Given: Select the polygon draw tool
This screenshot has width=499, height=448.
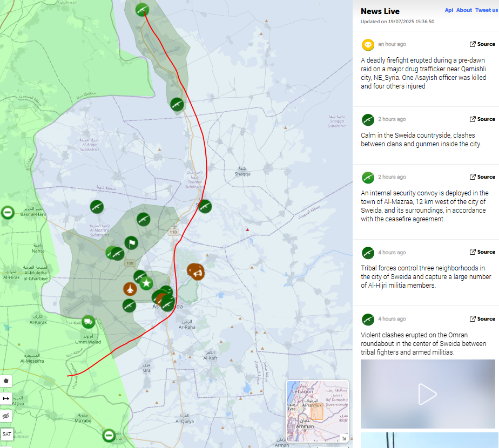Looking at the screenshot, I should point(6,381).
